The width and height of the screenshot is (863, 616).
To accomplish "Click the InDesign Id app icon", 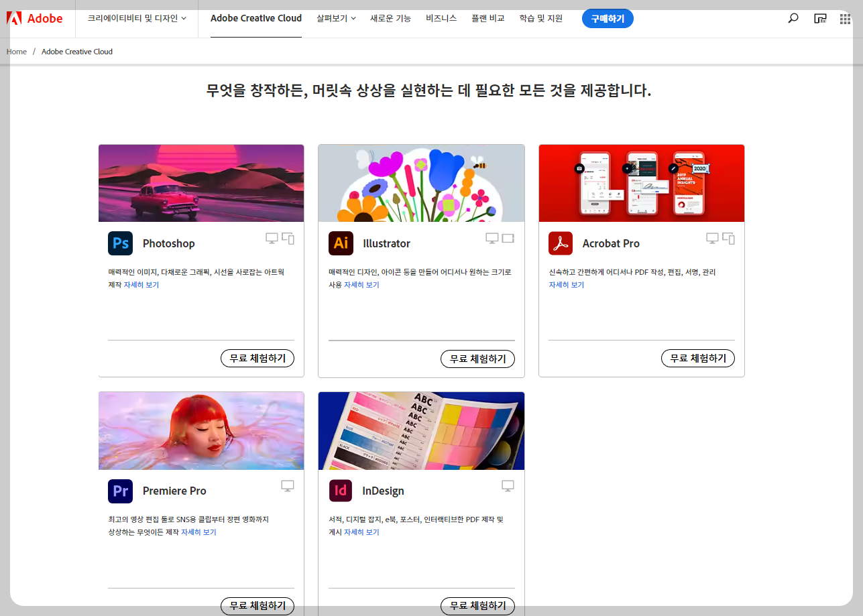I will [x=341, y=491].
